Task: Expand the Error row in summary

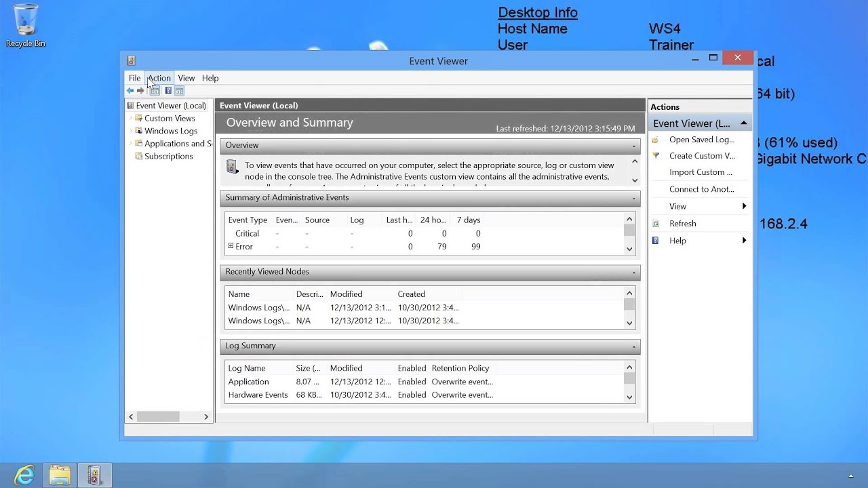Action: point(231,246)
